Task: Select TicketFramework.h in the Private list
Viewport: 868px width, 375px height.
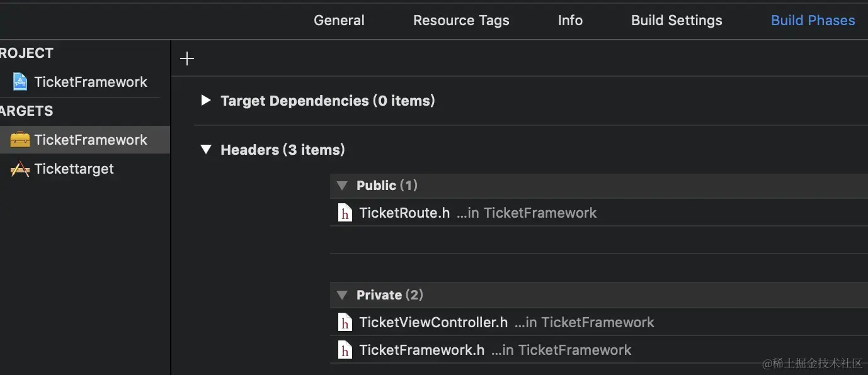Action: [x=421, y=350]
